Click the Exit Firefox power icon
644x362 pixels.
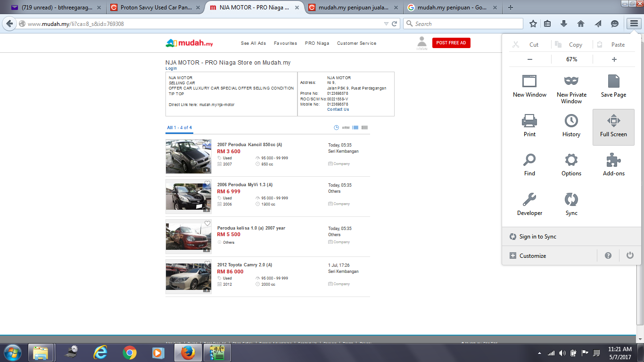pos(630,255)
